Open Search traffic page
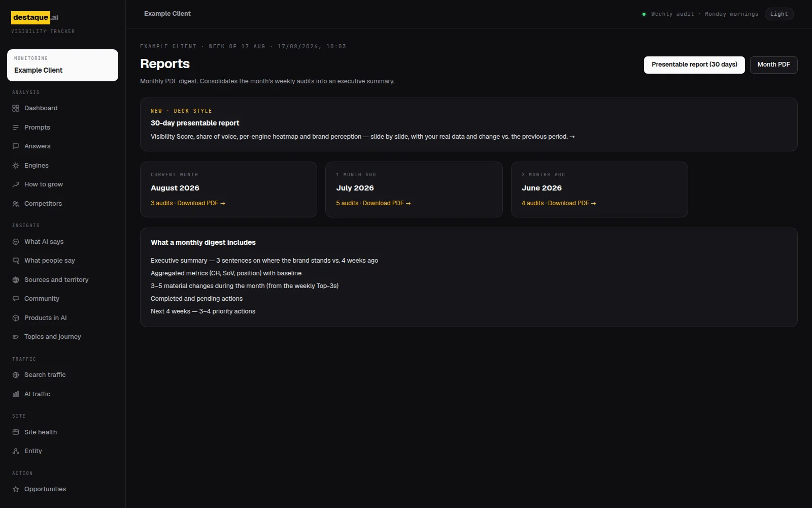Viewport: 812px width, 508px height. (62, 375)
